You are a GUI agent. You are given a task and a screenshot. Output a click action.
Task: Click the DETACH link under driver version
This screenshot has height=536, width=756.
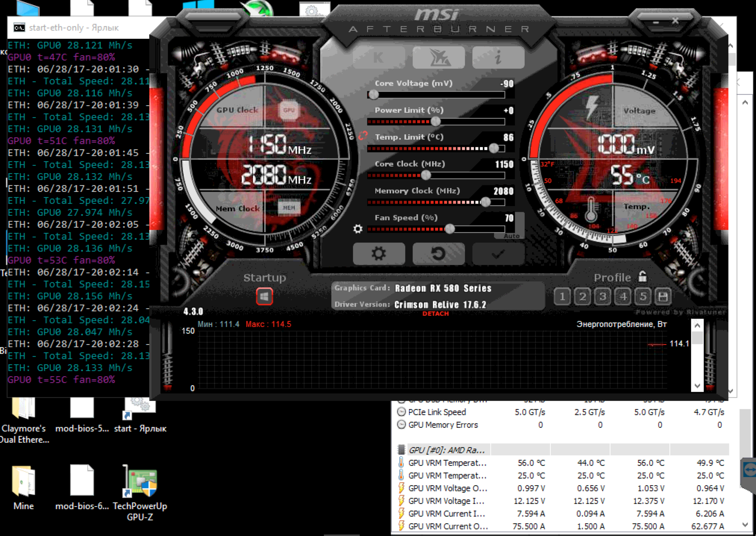pos(435,314)
